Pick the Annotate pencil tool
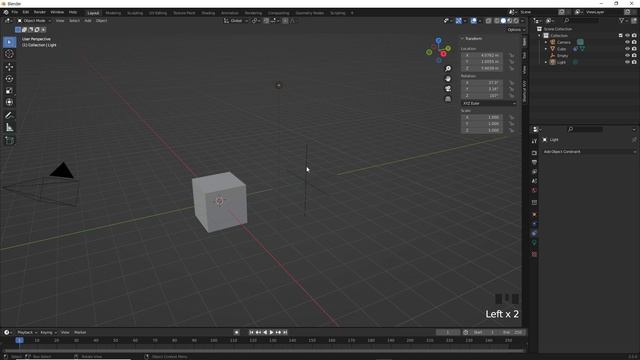The width and height of the screenshot is (640, 360). click(9, 116)
